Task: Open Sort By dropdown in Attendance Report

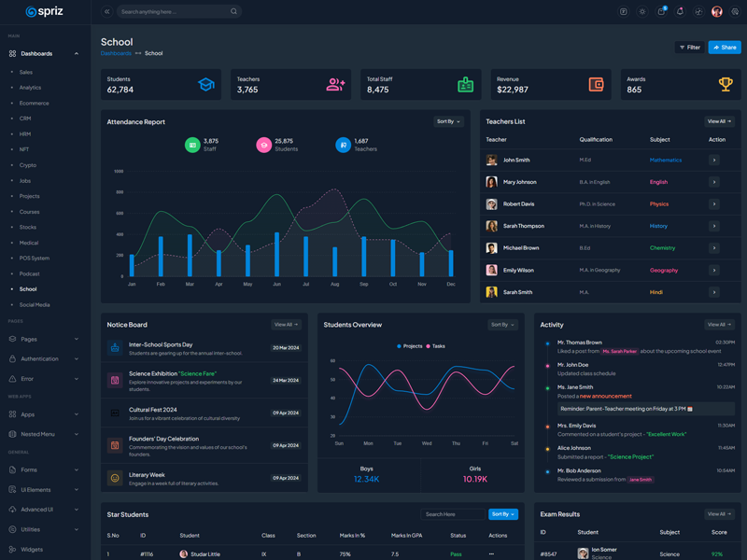Action: point(448,121)
